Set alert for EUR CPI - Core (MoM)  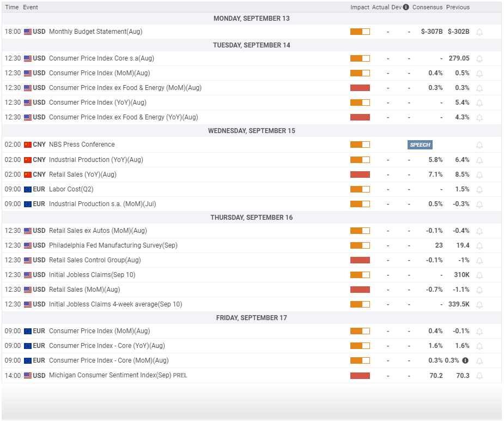click(x=479, y=361)
